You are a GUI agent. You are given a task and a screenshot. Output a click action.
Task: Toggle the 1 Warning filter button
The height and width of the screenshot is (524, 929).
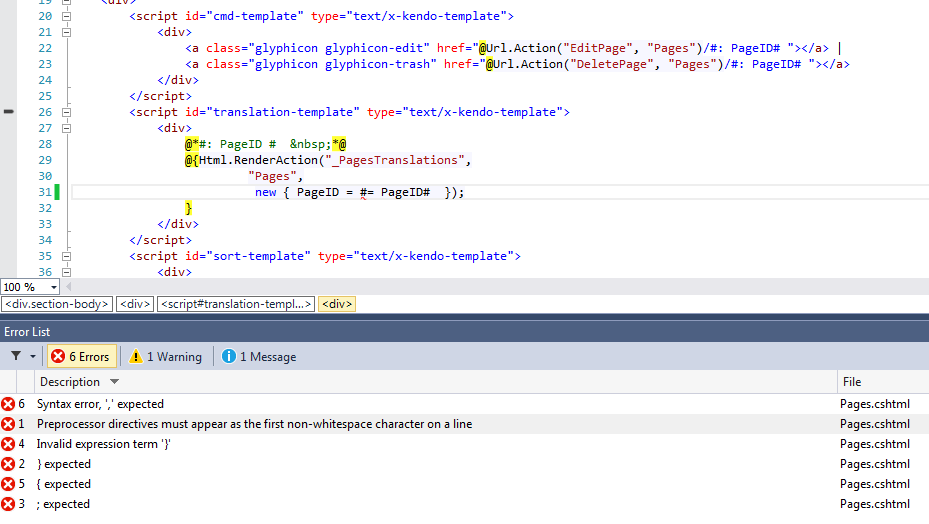[165, 357]
